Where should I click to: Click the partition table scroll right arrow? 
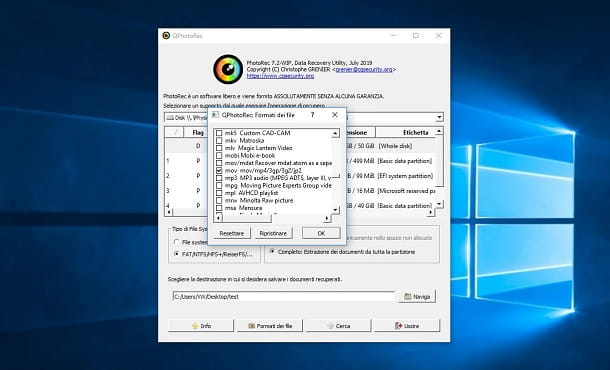tap(431, 212)
